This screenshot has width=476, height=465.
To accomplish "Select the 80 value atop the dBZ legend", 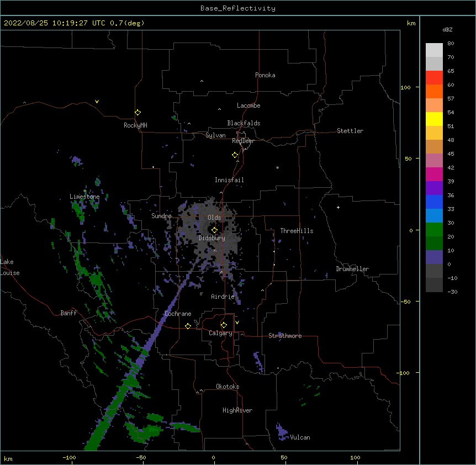I will click(x=451, y=44).
